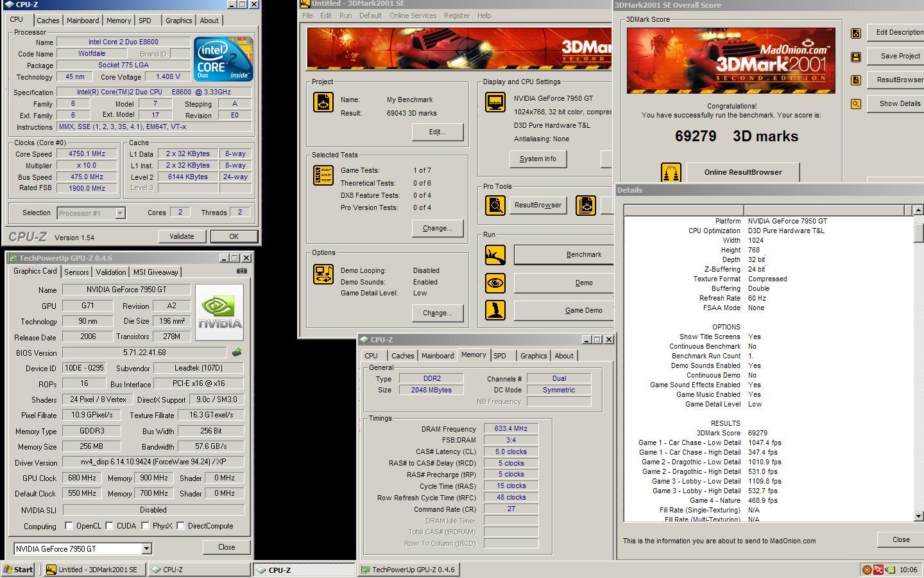Click the Benchmark run button
The width and height of the screenshot is (924, 578).
564,255
